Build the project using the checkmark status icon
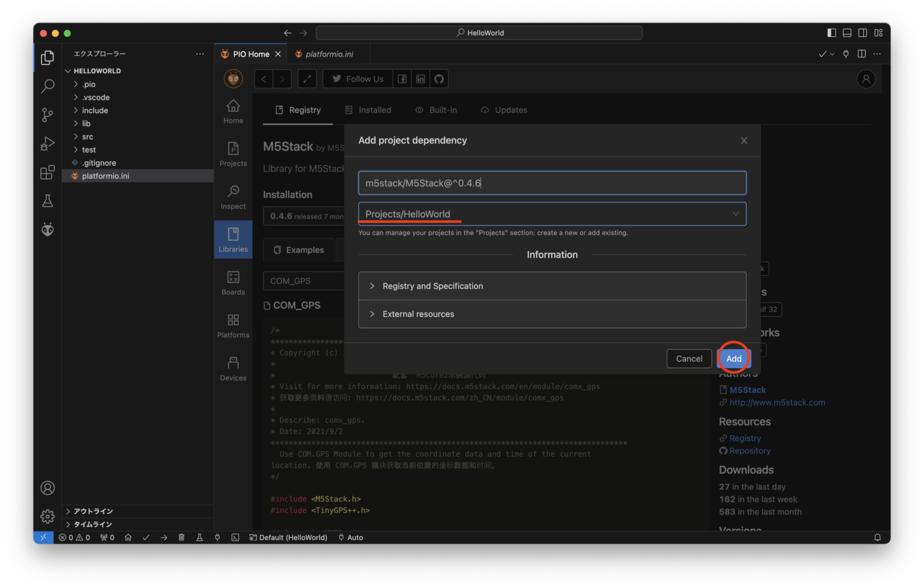 [146, 537]
